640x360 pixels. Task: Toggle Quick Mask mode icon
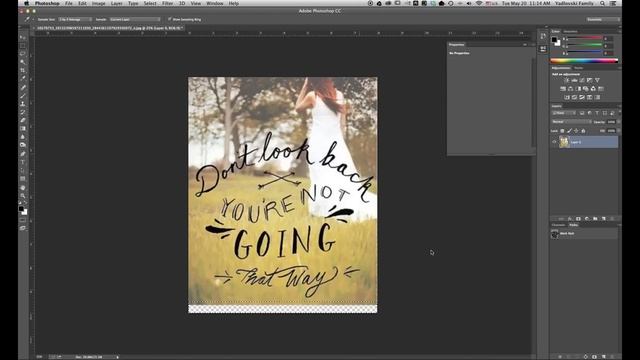coord(23,220)
